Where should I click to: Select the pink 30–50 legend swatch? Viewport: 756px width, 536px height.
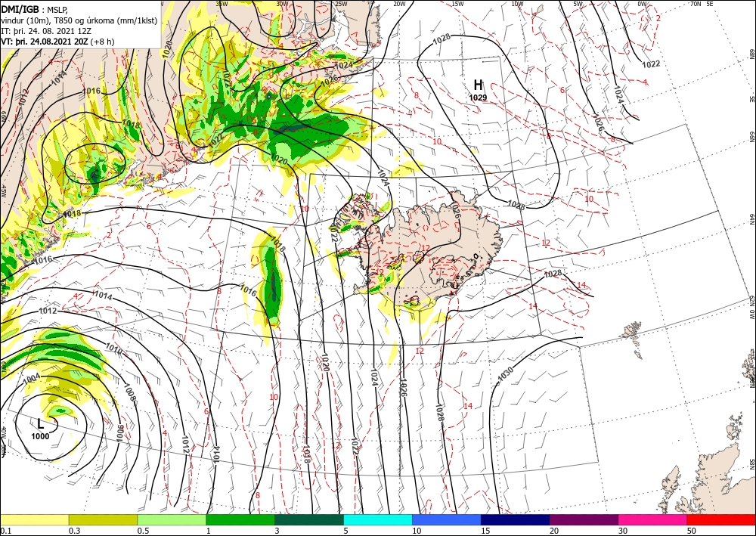tap(653, 519)
